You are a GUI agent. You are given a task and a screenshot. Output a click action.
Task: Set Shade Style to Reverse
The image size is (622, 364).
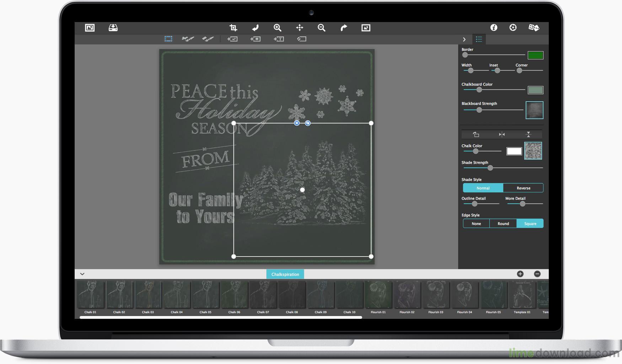tap(523, 188)
